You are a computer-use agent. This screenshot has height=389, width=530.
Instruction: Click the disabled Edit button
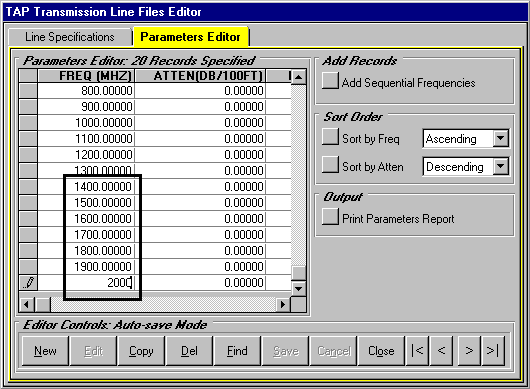[x=93, y=351]
